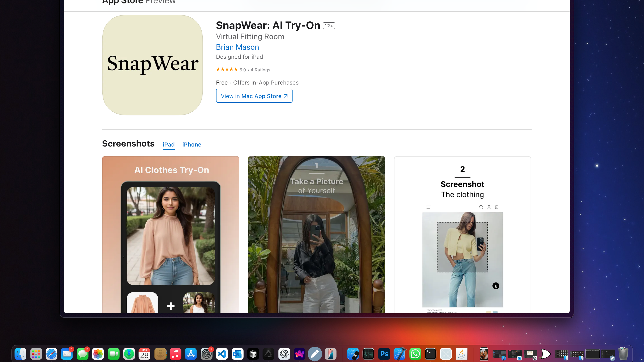
Task: Switch to the iPhone screenshots tab
Action: 192,144
